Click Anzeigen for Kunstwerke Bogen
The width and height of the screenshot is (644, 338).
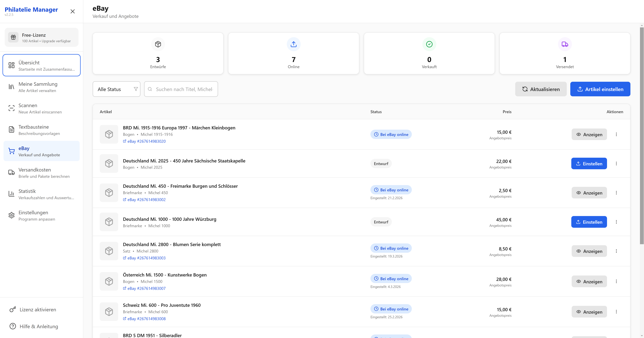coord(589,282)
